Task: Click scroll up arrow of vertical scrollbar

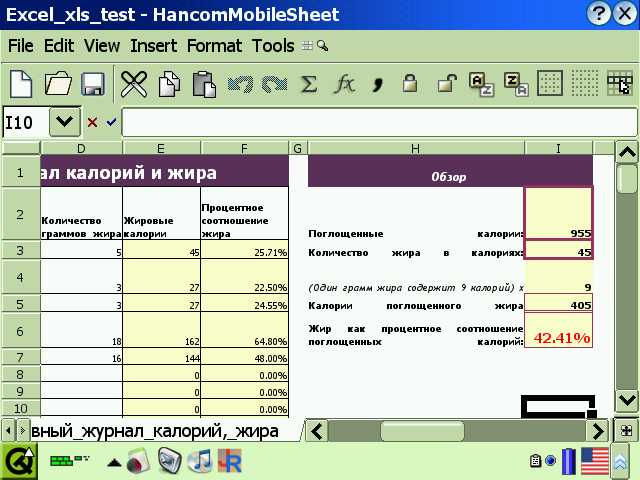Action: pos(627,152)
